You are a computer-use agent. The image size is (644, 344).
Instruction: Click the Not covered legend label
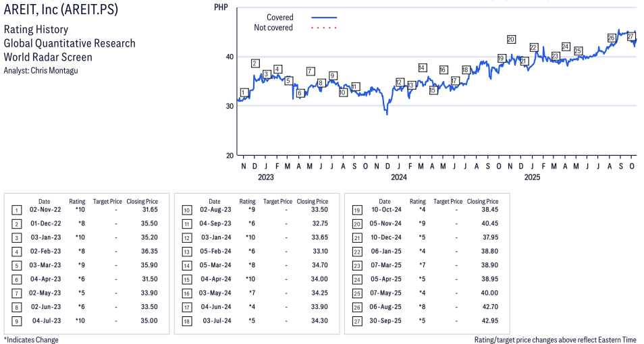pos(273,28)
